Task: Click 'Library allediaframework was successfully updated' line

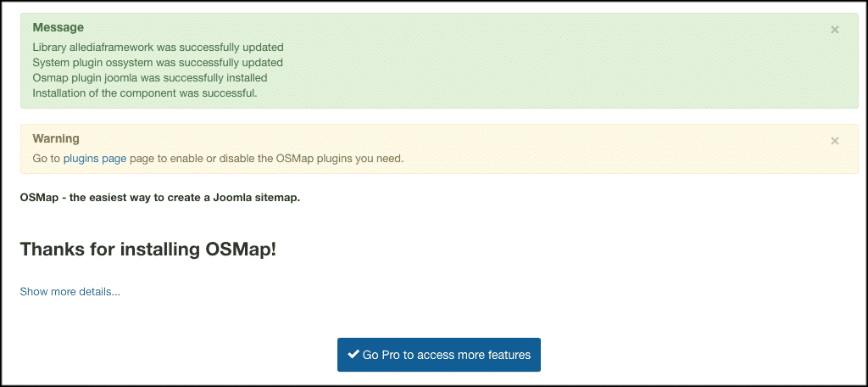Action: pos(158,48)
